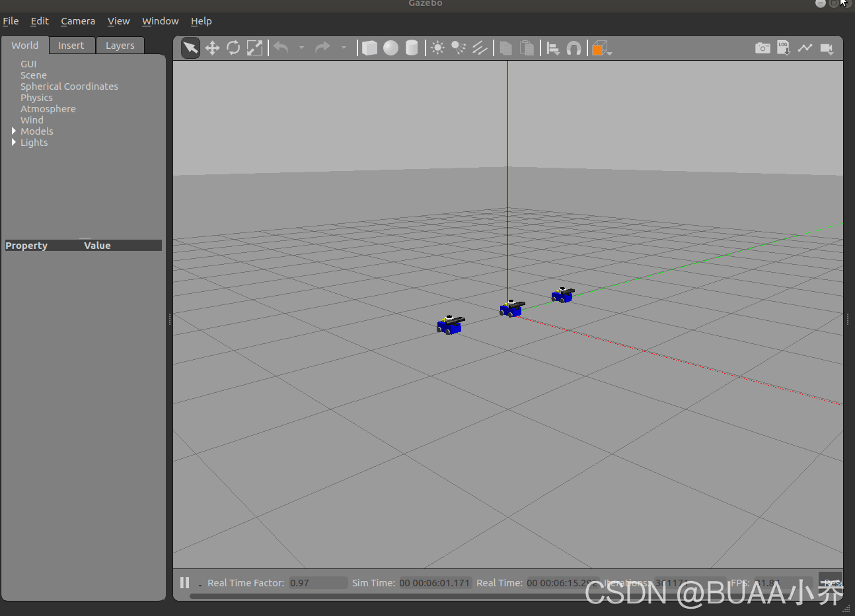Open the orange view angle selector

(601, 48)
